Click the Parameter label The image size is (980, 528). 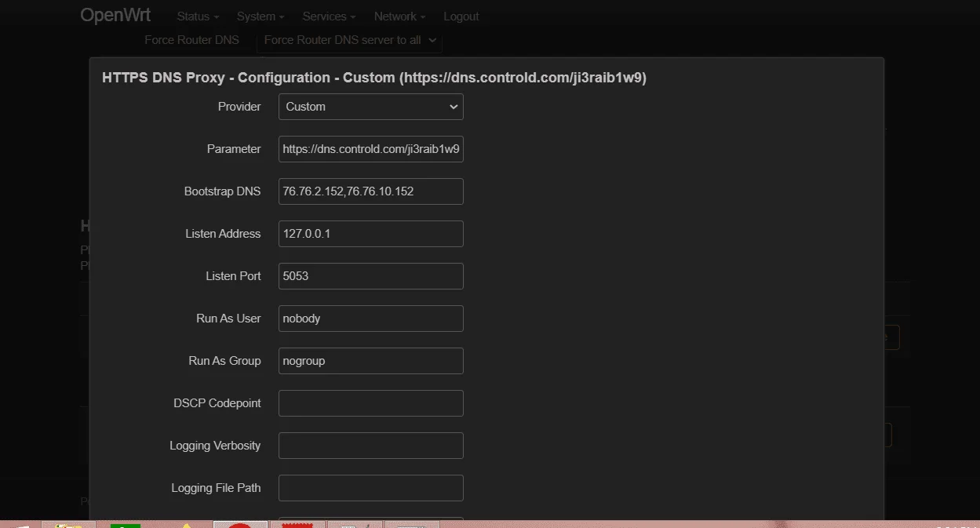pos(234,149)
